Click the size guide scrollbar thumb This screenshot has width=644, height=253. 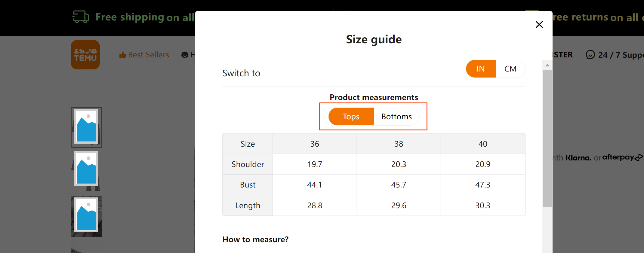547,138
